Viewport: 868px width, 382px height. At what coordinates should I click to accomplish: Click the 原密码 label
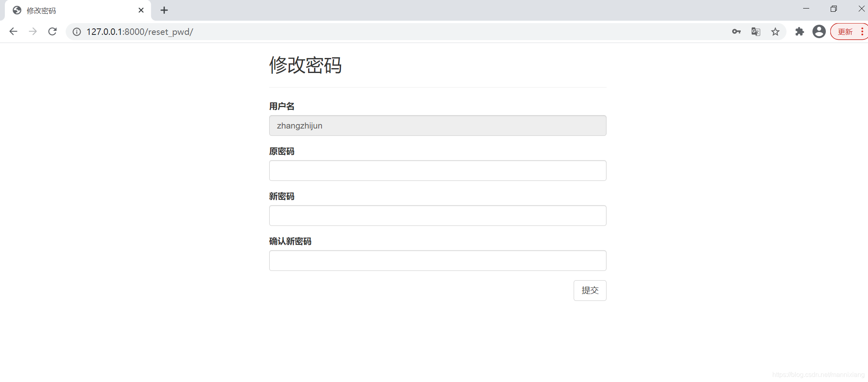[x=282, y=151]
